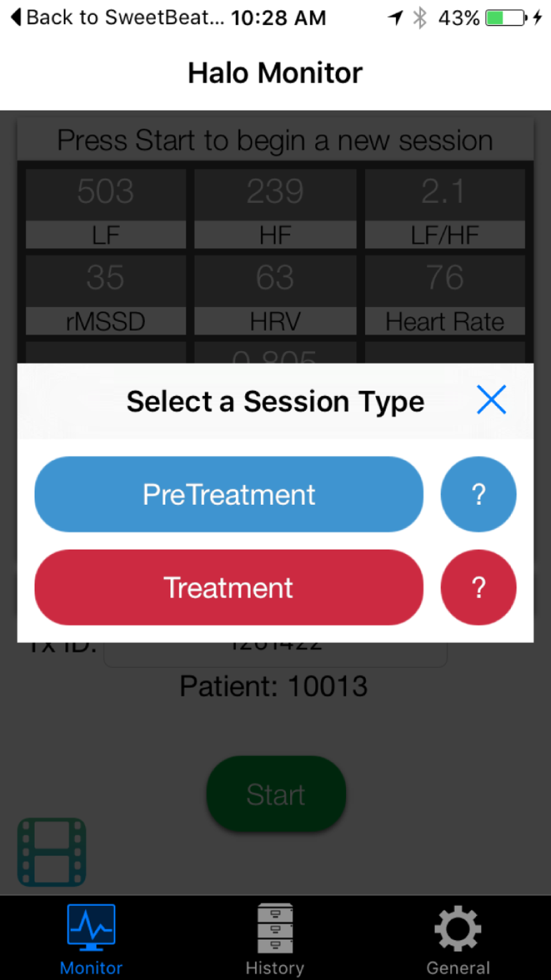Tap the LF/HF ratio tile

tap(445, 208)
